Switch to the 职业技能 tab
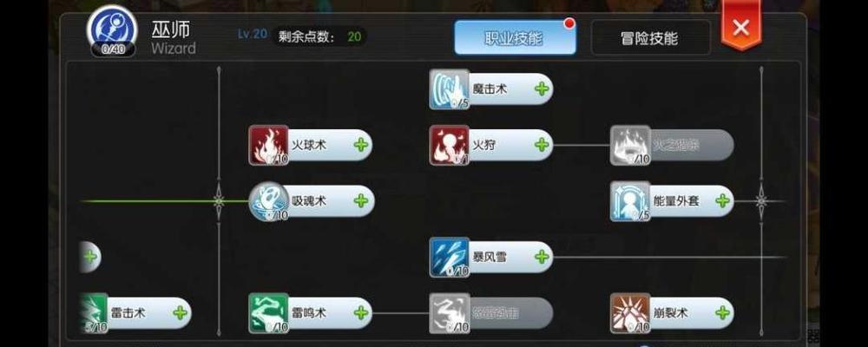Viewport: 868px width, 347px height. 515,38
